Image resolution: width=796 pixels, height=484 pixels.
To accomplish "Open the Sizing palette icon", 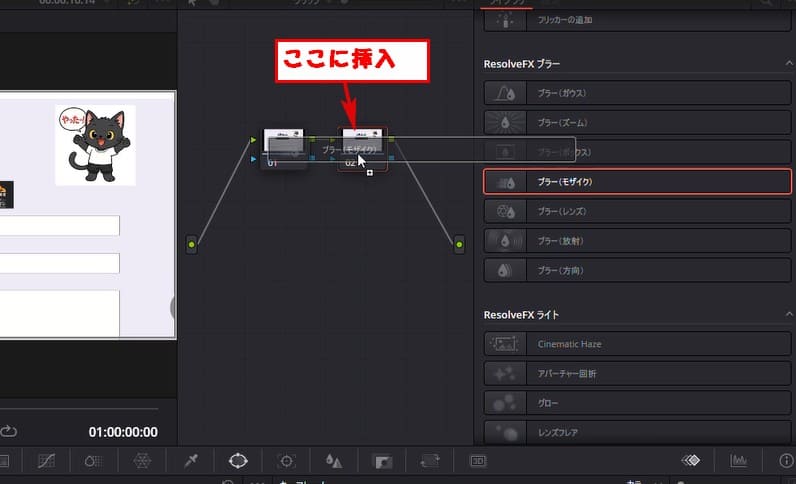I will 430,461.
